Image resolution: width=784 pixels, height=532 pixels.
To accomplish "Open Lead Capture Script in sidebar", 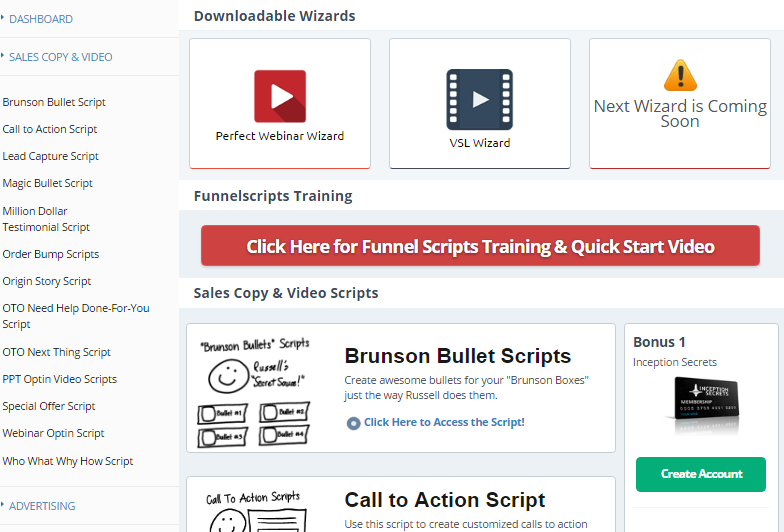I will tap(50, 156).
